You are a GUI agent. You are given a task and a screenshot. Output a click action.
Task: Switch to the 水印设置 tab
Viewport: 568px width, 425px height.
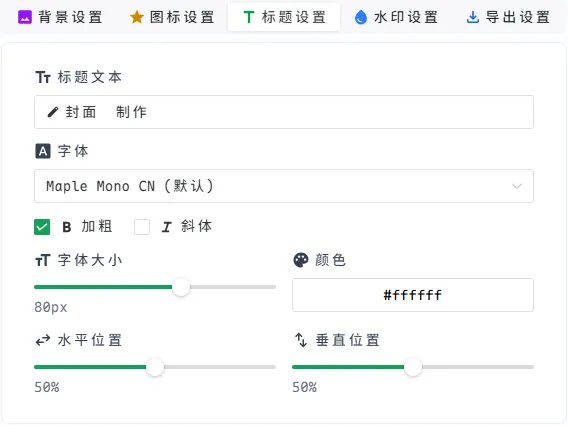(397, 17)
